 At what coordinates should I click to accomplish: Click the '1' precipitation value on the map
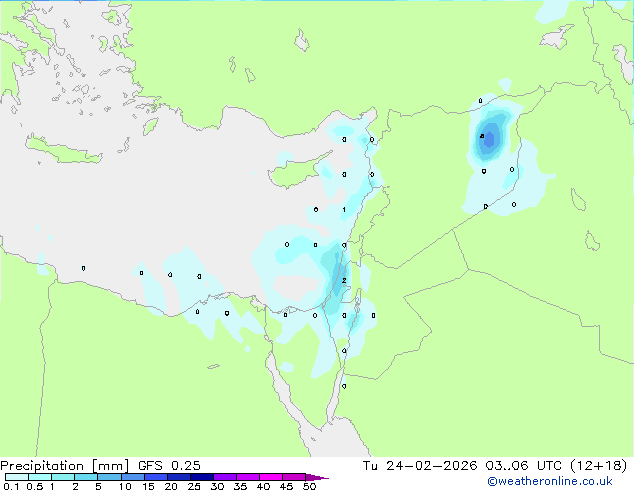(344, 209)
